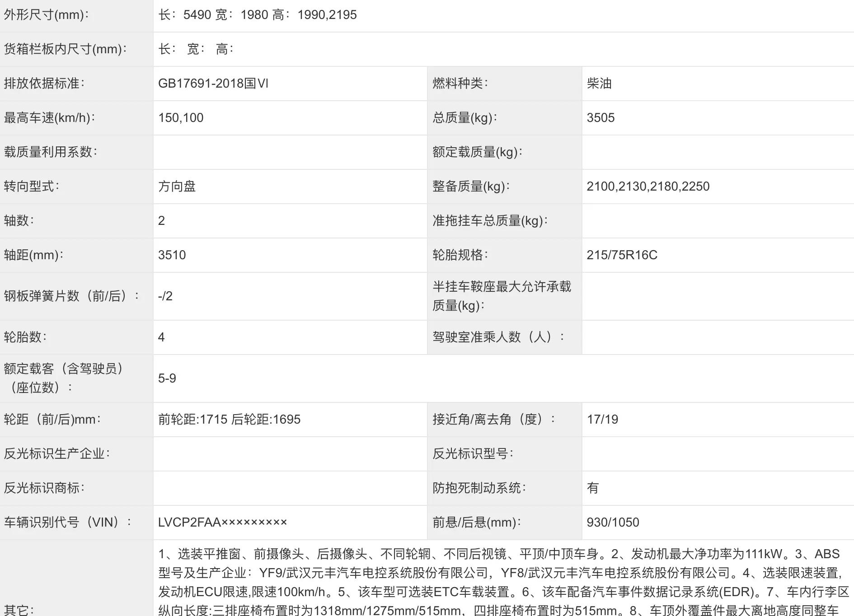The image size is (854, 616).
Task: Select the track width 前轮距:1715 后轮距:1695
Action: 229,420
